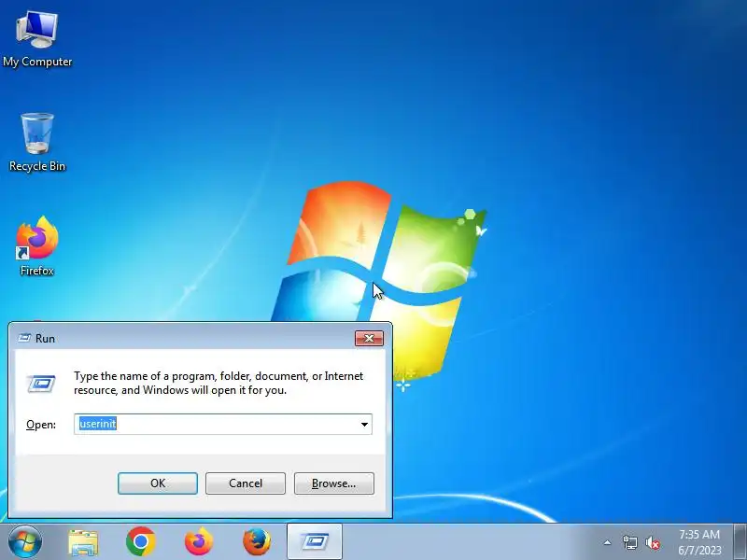
Task: Open the network status tray icon
Action: [x=629, y=542]
